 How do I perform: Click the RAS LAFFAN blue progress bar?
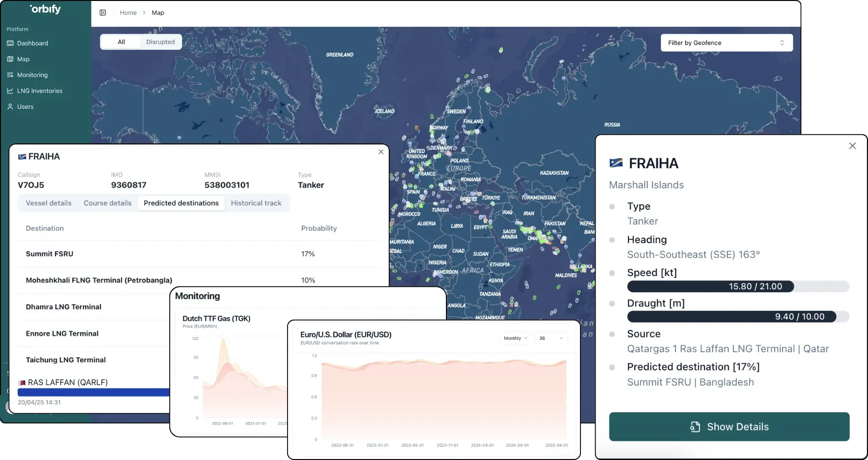click(93, 392)
